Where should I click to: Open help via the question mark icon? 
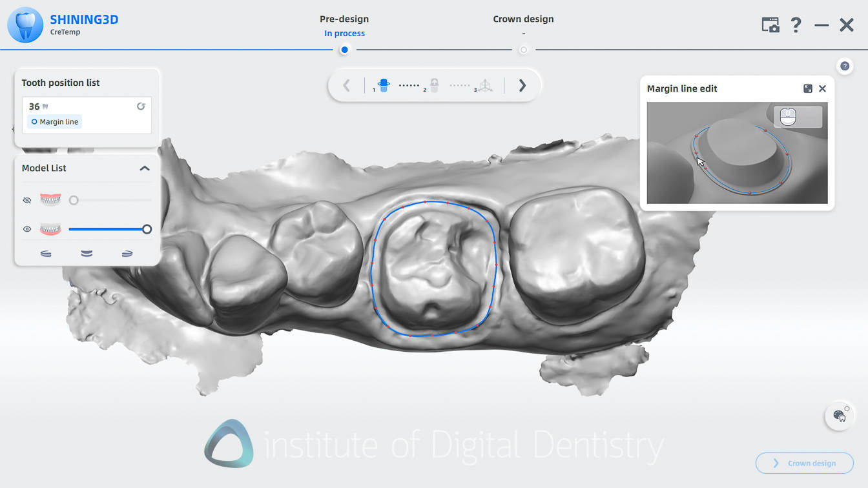click(x=796, y=25)
